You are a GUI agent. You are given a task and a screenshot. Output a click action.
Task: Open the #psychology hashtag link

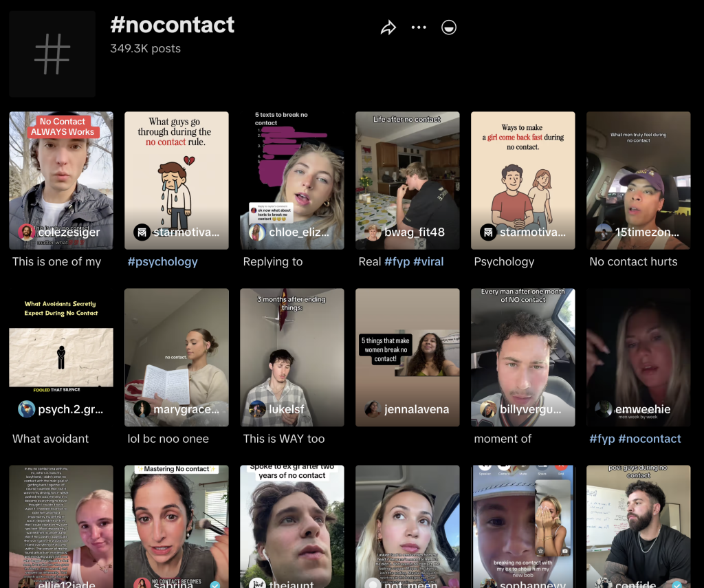point(163,261)
